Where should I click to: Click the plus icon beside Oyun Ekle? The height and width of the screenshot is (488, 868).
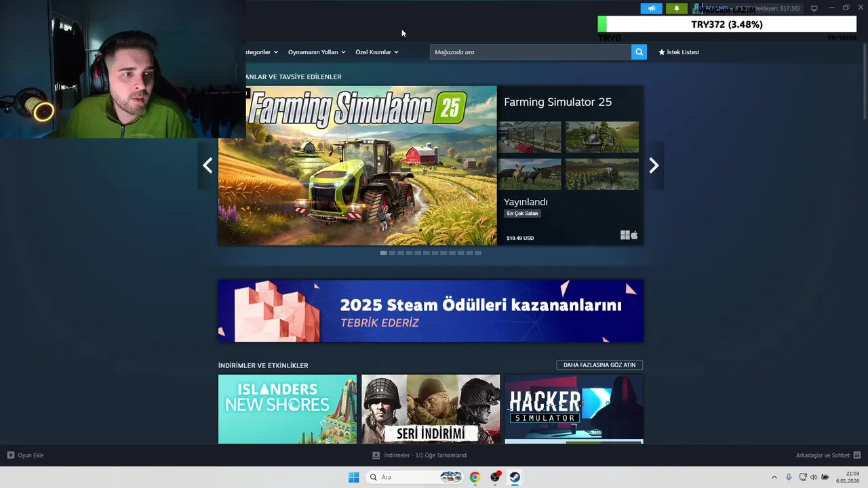10,455
